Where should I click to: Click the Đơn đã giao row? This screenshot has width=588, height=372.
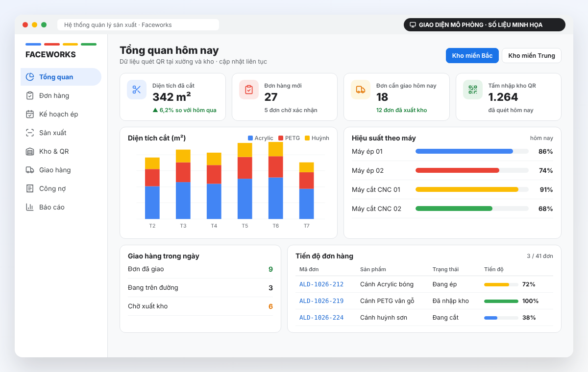coord(200,269)
